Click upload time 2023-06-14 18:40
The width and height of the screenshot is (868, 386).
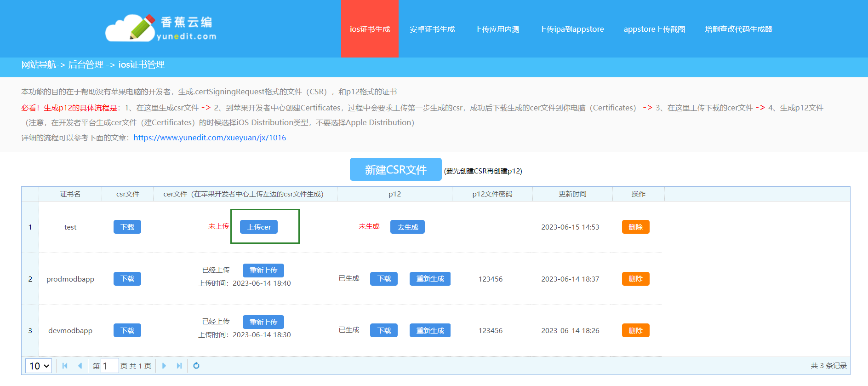262,283
